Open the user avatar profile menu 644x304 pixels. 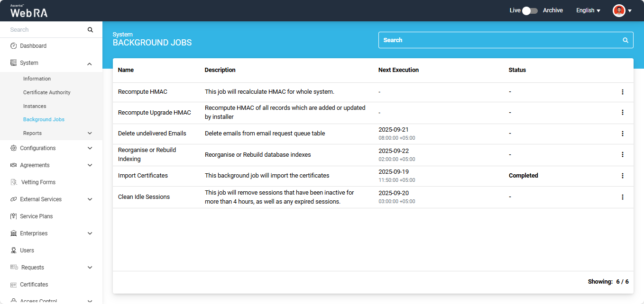(x=622, y=10)
